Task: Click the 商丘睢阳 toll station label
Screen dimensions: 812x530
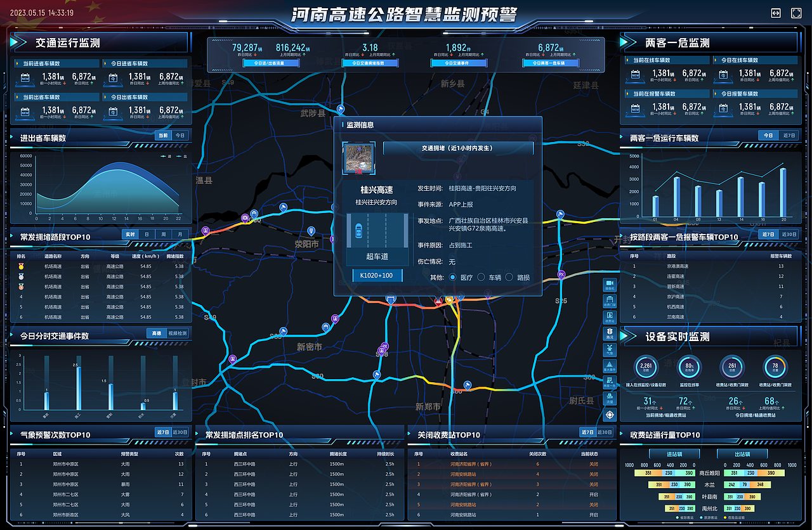Action: 709,473
